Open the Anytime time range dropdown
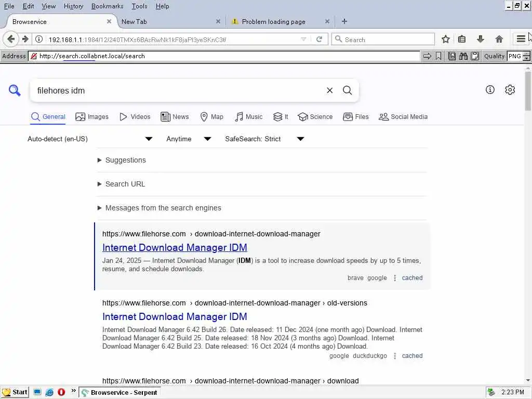This screenshot has width=532, height=399. 189,139
